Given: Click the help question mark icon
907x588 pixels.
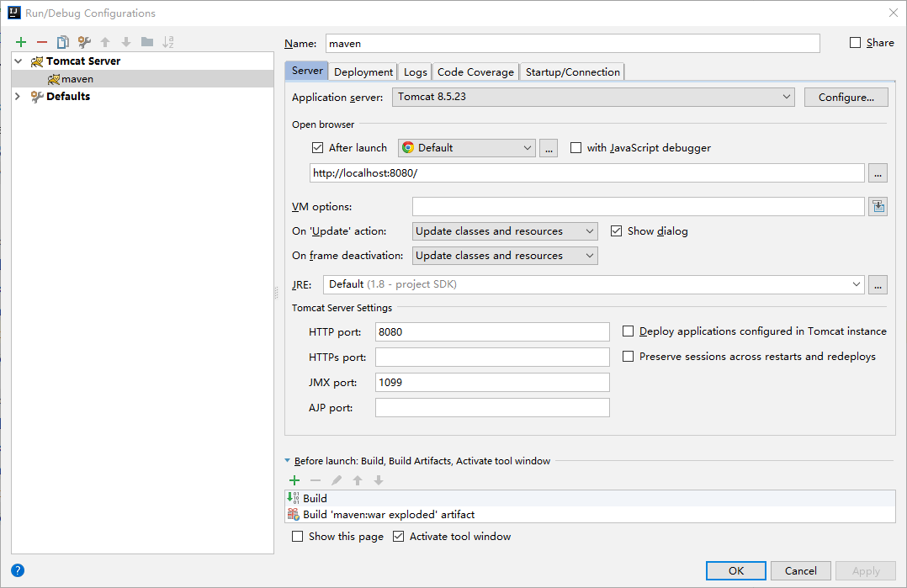Looking at the screenshot, I should 18,570.
